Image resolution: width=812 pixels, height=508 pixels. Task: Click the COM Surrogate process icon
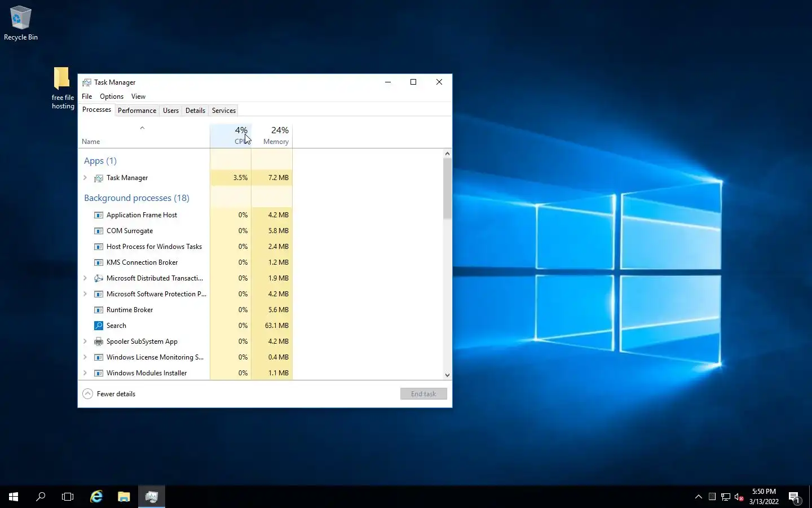[99, 231]
